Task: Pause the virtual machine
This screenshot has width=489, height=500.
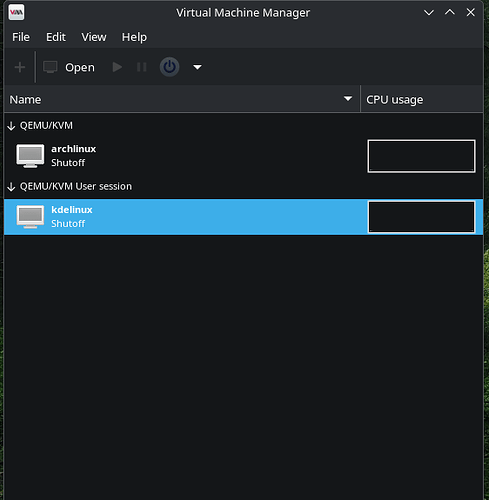Action: coord(142,67)
